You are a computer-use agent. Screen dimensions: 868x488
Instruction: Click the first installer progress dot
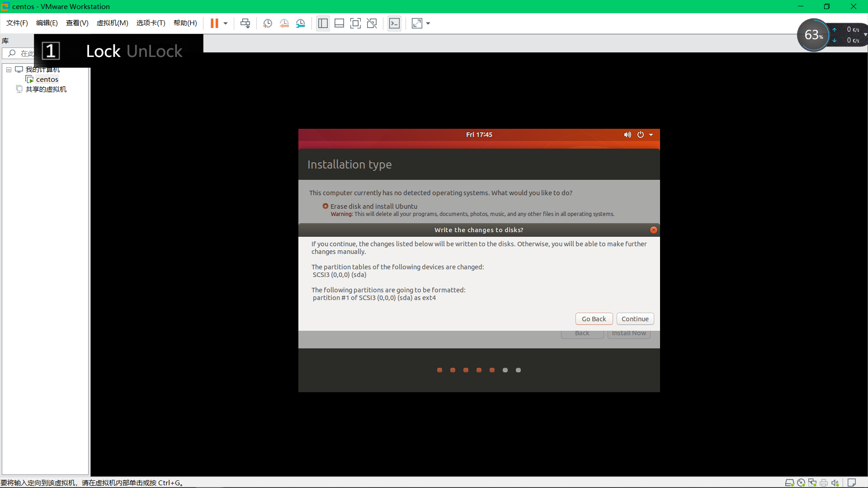pyautogui.click(x=439, y=370)
